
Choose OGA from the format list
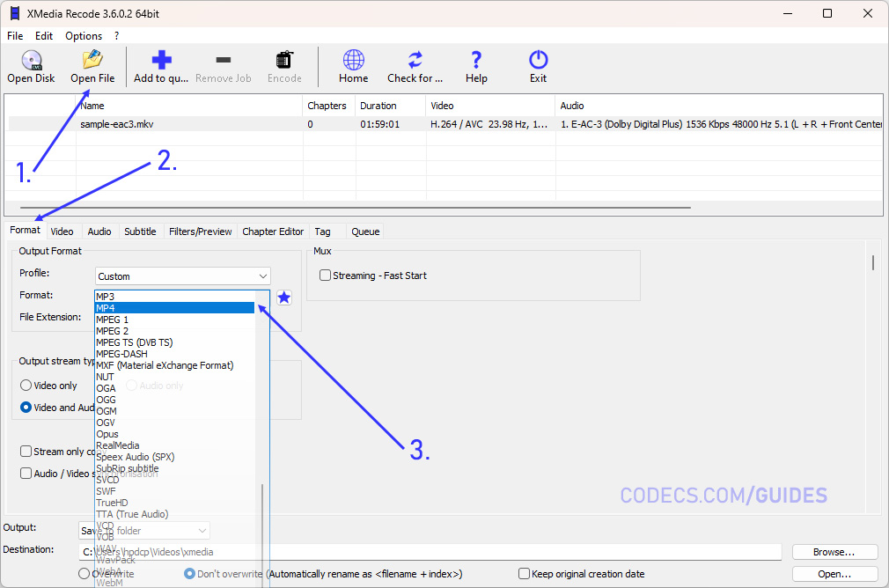point(174,388)
